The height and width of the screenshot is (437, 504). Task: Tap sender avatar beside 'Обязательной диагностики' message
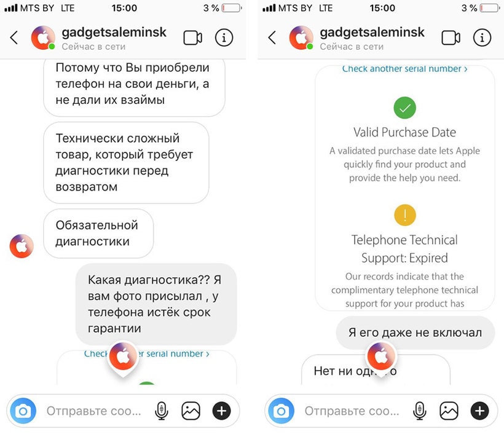22,246
